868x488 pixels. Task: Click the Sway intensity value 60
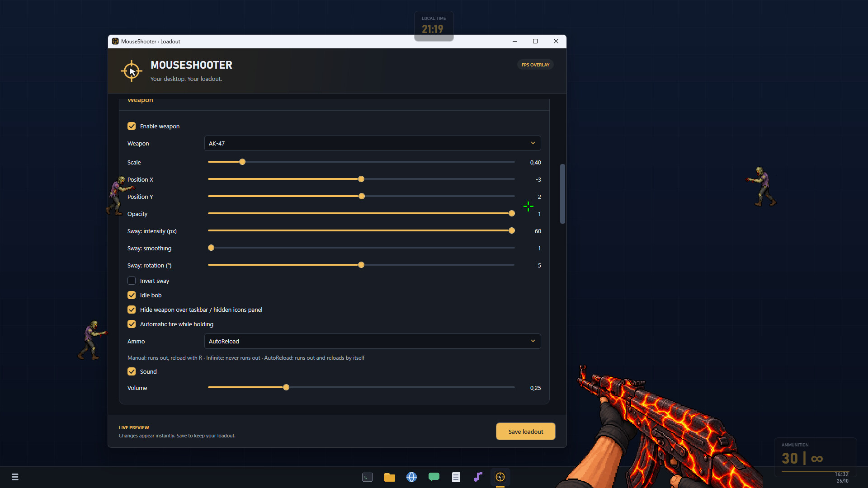pos(538,231)
